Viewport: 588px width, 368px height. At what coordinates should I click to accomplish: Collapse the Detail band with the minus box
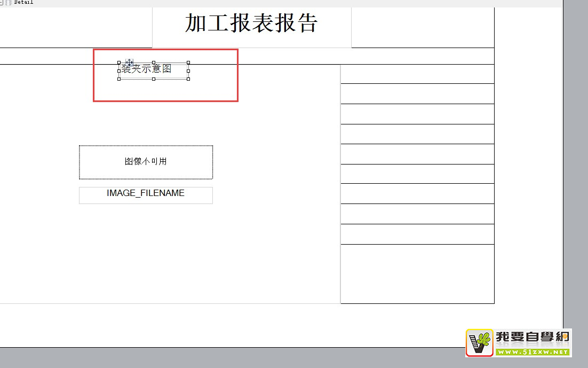[x=2, y=2]
